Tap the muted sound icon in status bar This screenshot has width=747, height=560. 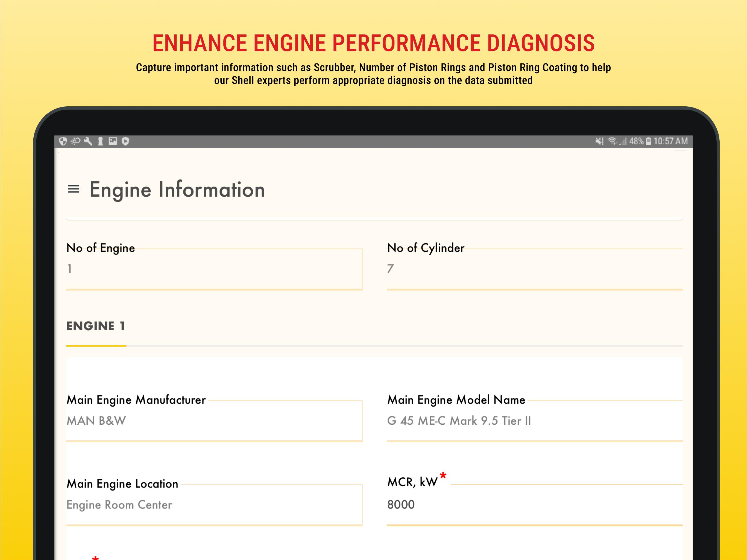tap(599, 141)
